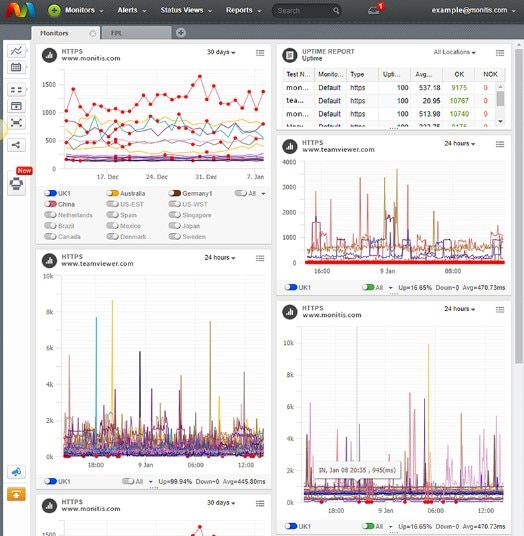This screenshot has width=524, height=536.
Task: Click the calendar icon in sidebar
Action: click(x=16, y=67)
